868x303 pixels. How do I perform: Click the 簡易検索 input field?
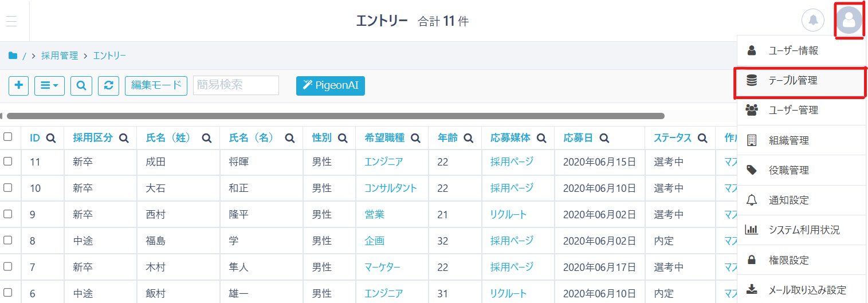(x=236, y=85)
